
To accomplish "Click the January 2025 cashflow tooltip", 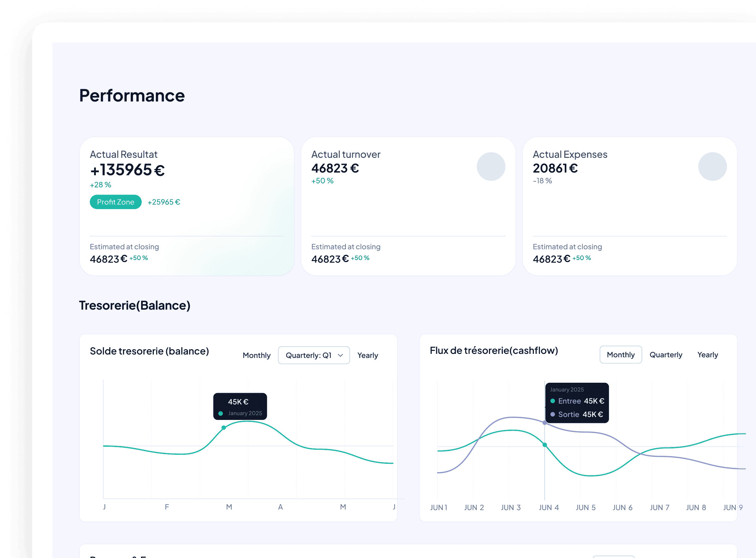I will click(577, 402).
